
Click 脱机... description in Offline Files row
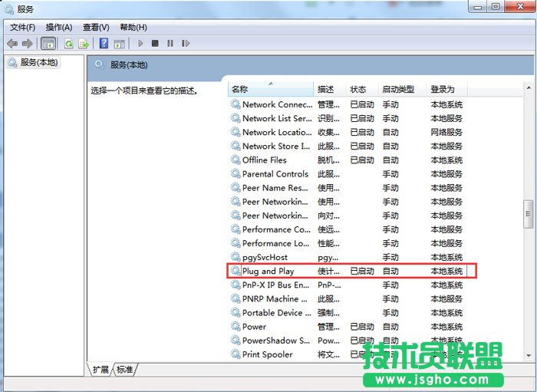tap(329, 160)
